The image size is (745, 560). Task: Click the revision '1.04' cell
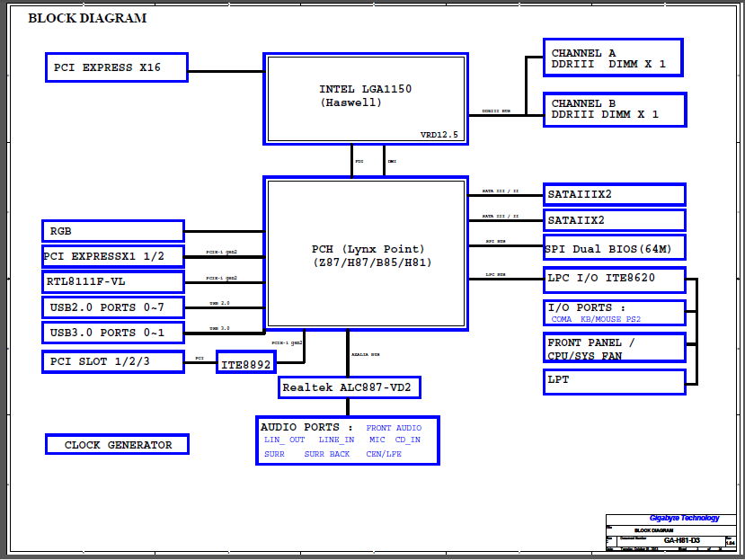click(731, 542)
